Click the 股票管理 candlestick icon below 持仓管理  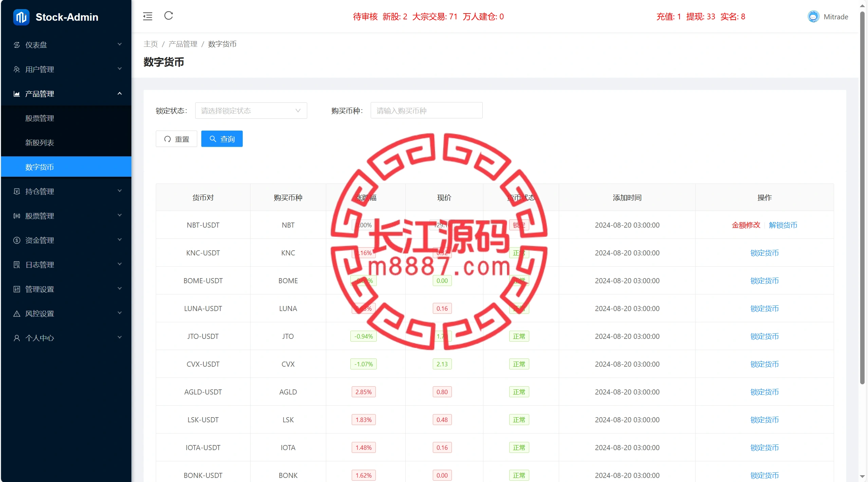coord(17,216)
